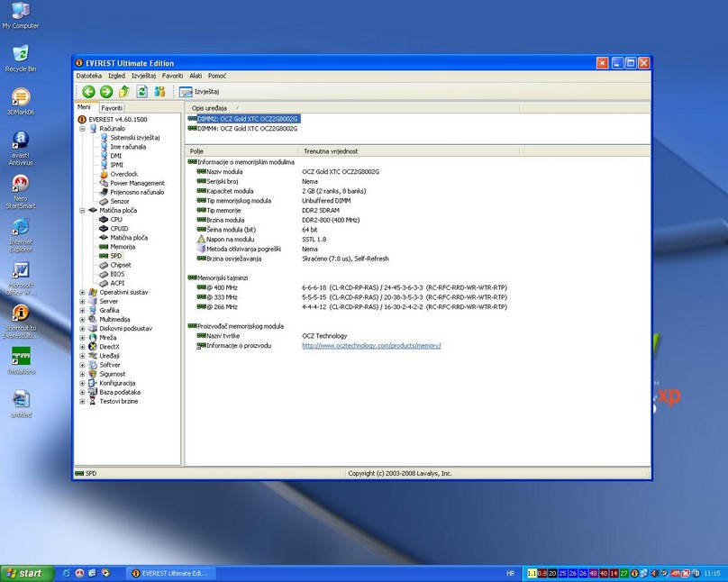The image size is (728, 582).
Task: Collapse the Računalo tree node
Action: tap(82, 129)
